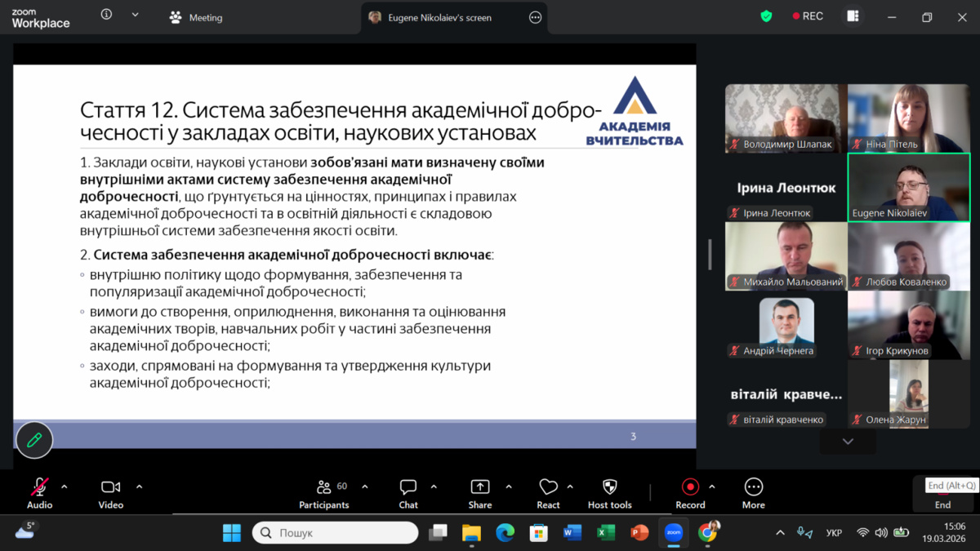The image size is (980, 551).
Task: Open Host tools shield icon
Action: pos(609,487)
